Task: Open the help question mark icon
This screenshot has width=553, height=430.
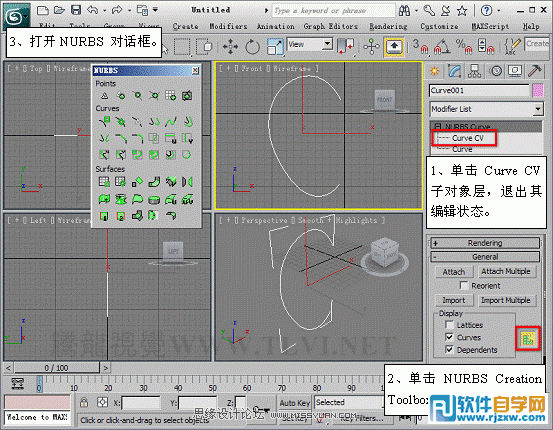Action: click(486, 11)
